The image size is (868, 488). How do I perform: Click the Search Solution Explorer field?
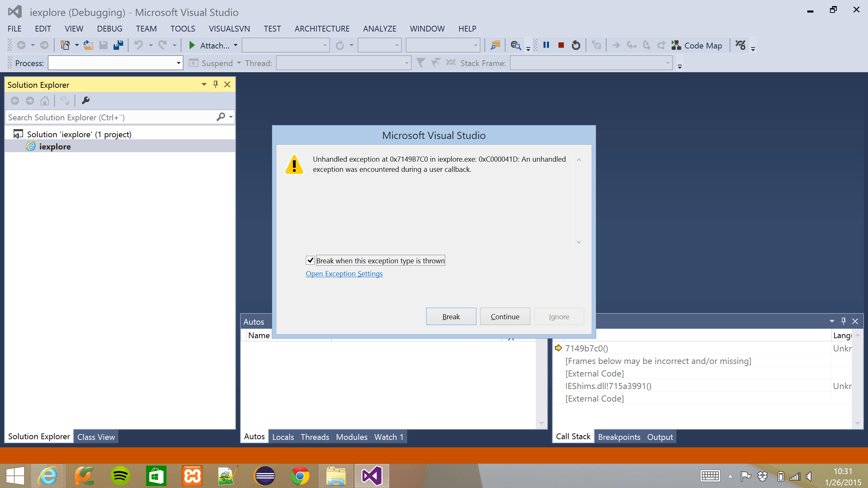pyautogui.click(x=110, y=117)
